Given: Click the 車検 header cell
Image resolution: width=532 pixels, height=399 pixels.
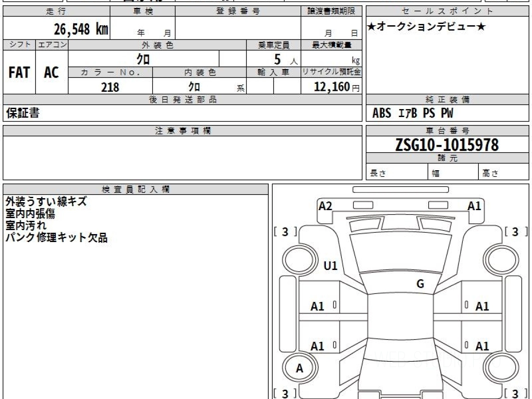Looking at the screenshot, I should 143,12.
